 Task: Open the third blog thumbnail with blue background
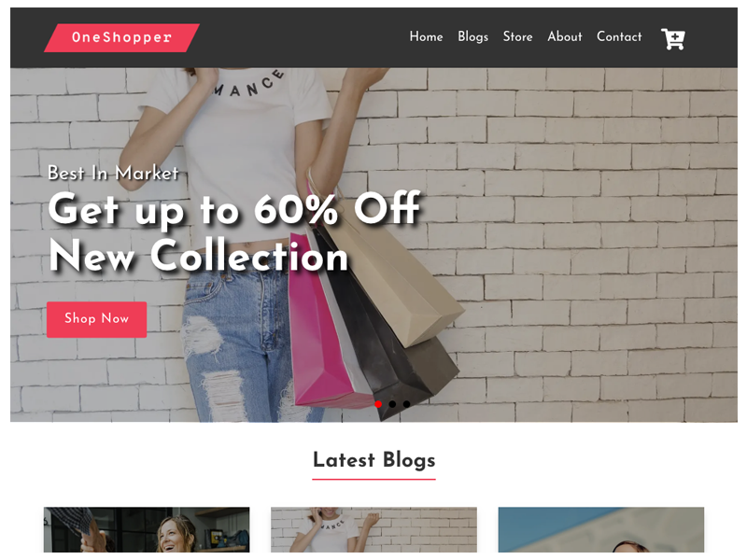click(x=600, y=529)
